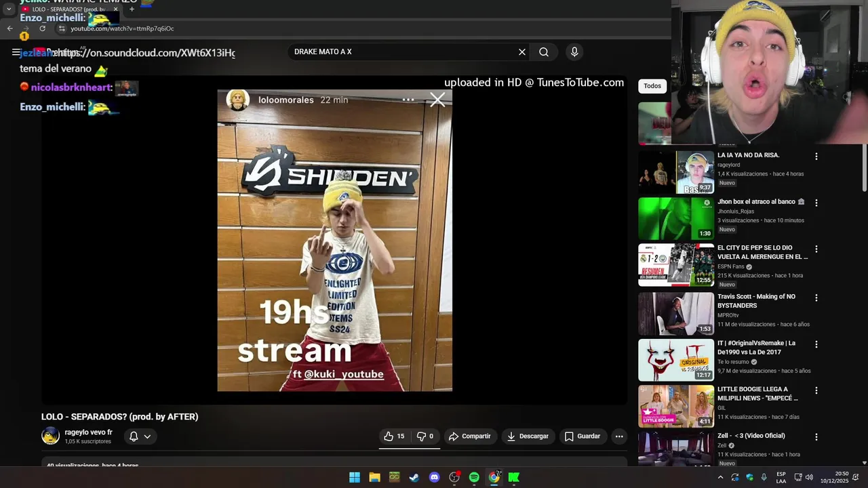Image resolution: width=868 pixels, height=488 pixels.
Task: Click the microphone tray icon
Action: [764, 477]
